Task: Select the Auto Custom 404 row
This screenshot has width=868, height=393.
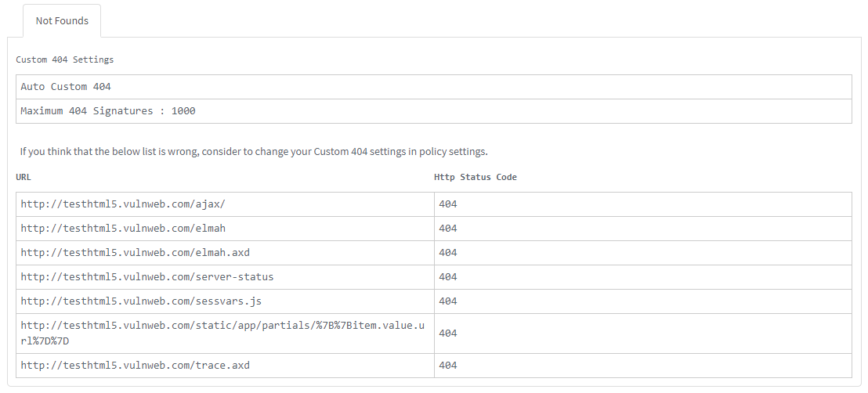Action: point(66,87)
